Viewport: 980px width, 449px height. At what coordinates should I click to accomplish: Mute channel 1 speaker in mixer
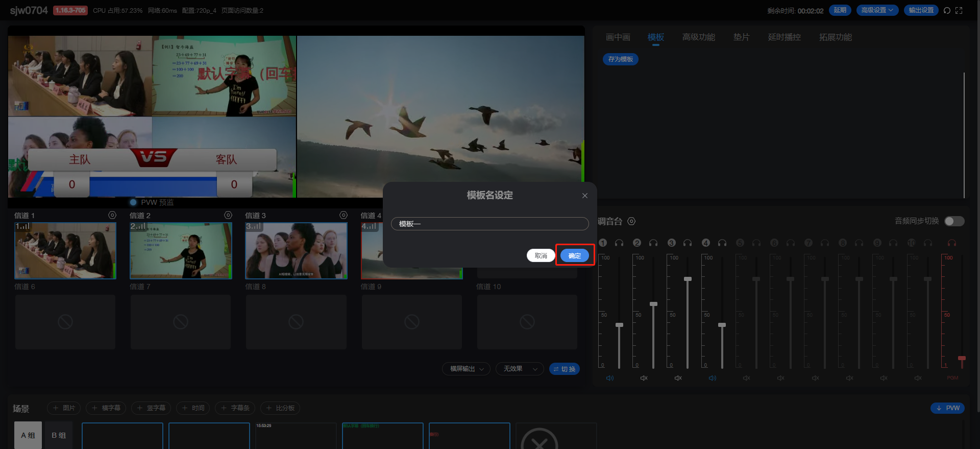pyautogui.click(x=610, y=378)
